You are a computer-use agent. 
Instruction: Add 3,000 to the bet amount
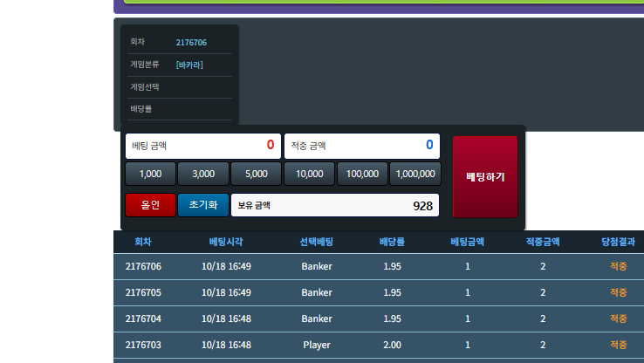(x=203, y=174)
